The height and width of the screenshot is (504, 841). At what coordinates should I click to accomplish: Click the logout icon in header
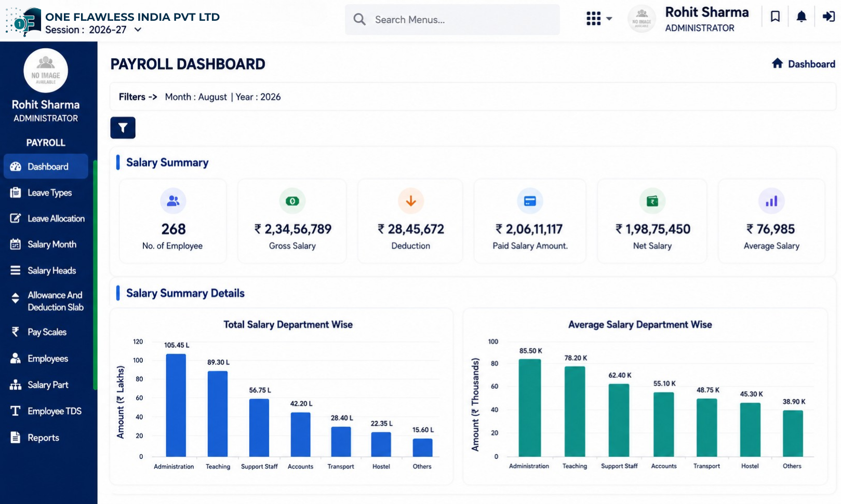pyautogui.click(x=829, y=17)
